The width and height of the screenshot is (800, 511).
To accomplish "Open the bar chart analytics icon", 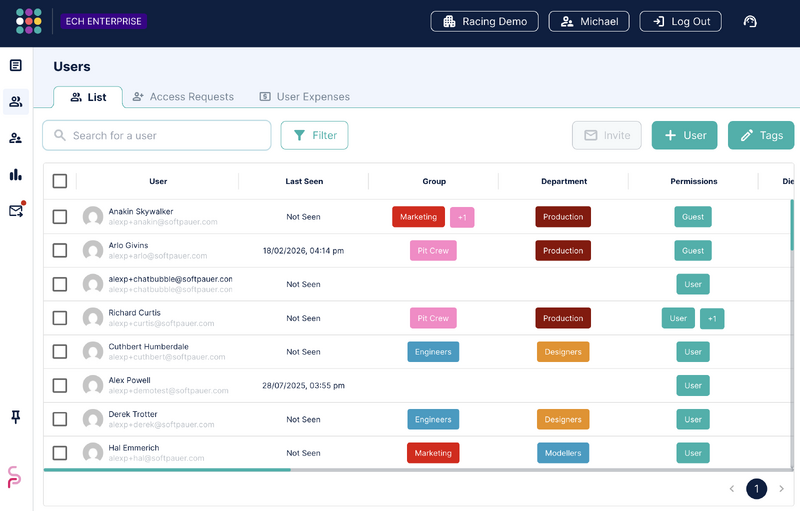I will point(16,175).
